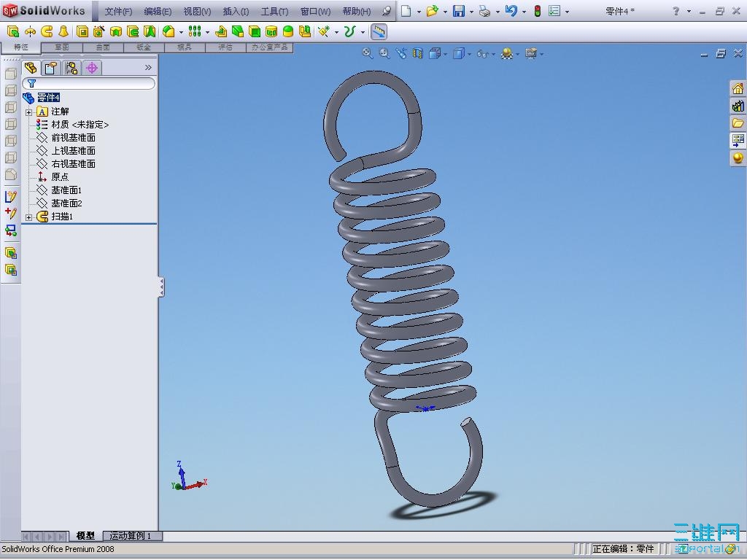Toggle the menu bar pushpin
Viewport: 747px width, 560px height.
[x=387, y=11]
